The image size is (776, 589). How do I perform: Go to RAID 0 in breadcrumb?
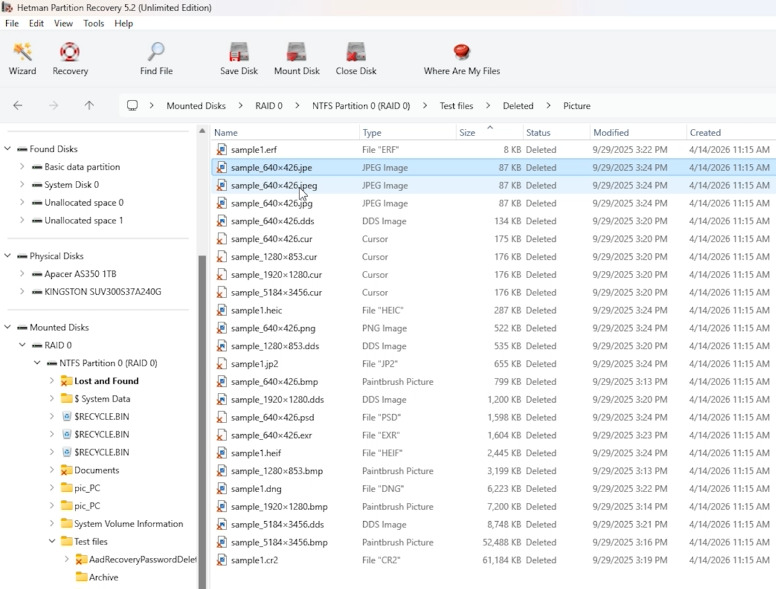pos(269,105)
